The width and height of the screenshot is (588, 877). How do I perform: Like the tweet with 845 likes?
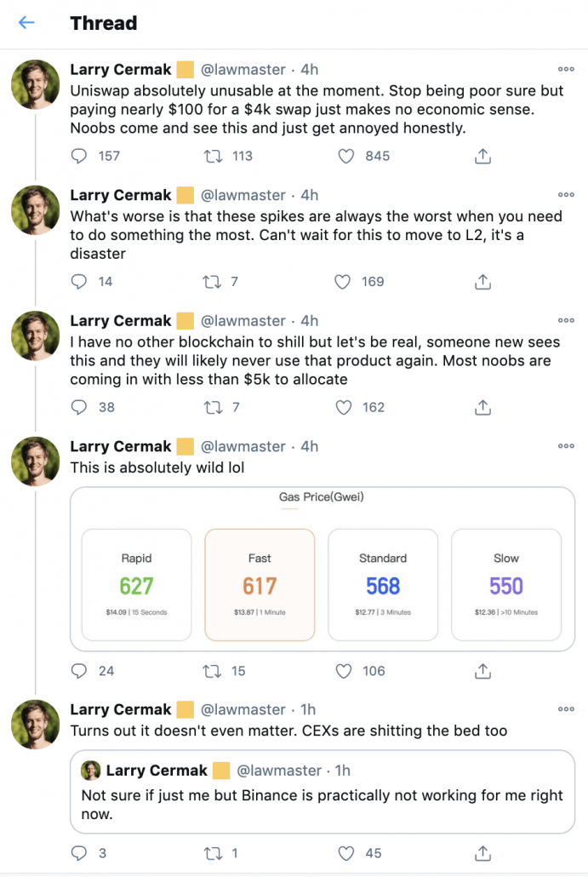point(346,156)
